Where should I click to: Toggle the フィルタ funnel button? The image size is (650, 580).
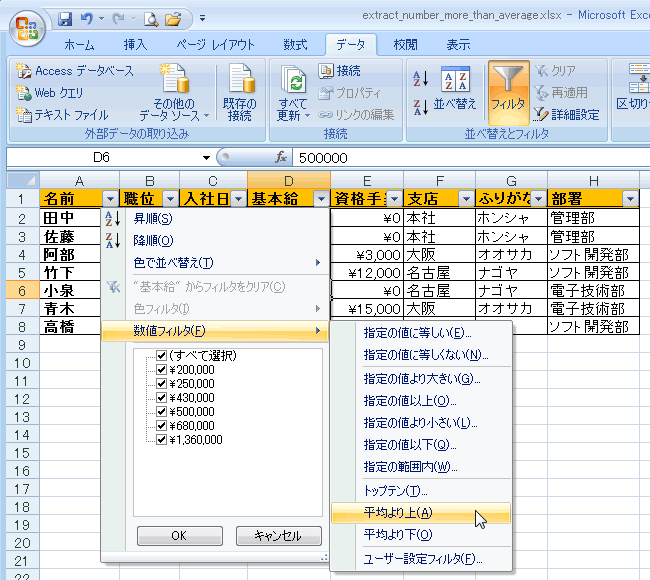pyautogui.click(x=509, y=92)
